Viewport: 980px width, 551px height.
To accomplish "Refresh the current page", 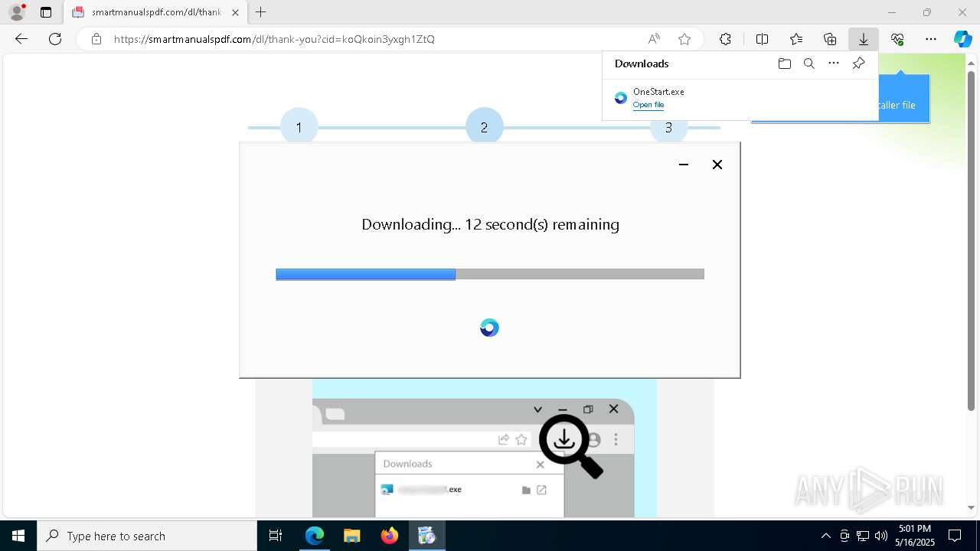I will [55, 39].
